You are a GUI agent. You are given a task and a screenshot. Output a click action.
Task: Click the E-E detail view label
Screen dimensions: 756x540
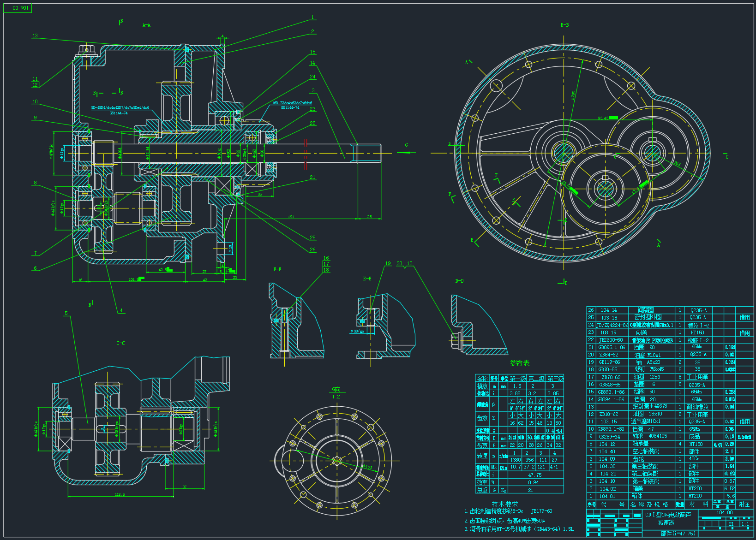pyautogui.click(x=367, y=279)
